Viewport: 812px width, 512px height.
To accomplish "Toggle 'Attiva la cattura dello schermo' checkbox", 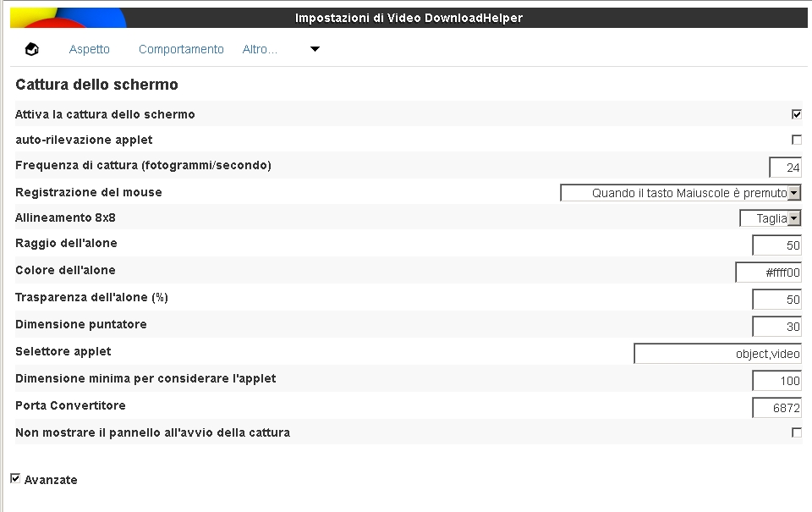I will click(797, 114).
